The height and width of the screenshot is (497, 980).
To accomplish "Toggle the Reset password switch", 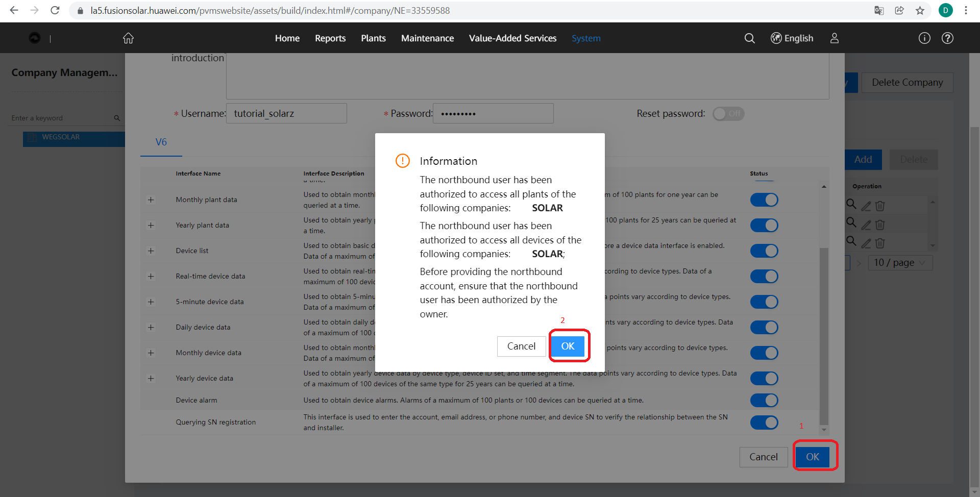I will (728, 114).
